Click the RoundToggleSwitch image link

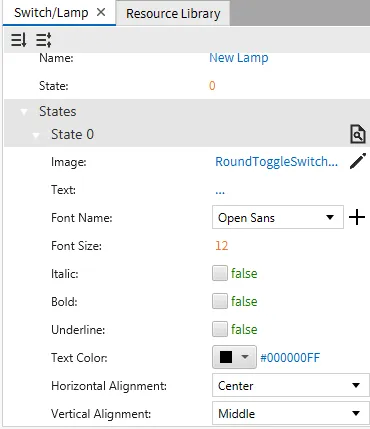click(x=276, y=162)
